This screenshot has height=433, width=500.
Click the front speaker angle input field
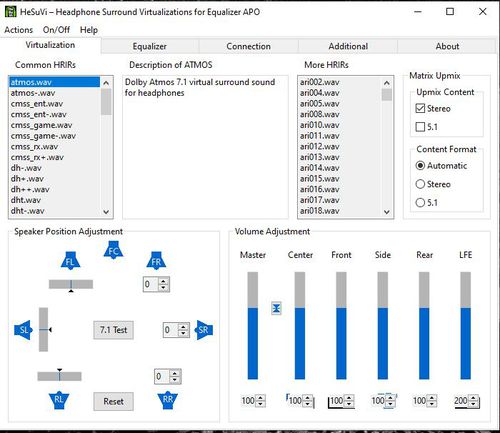(x=151, y=284)
